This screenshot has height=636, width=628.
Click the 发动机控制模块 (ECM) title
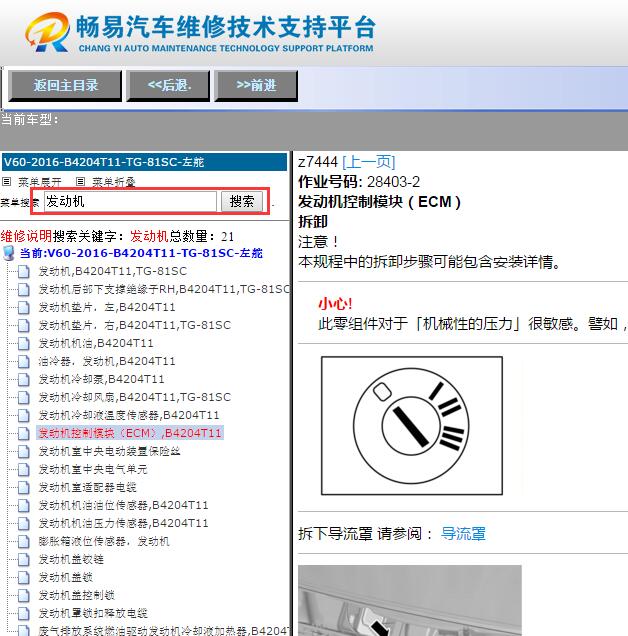pyautogui.click(x=379, y=202)
